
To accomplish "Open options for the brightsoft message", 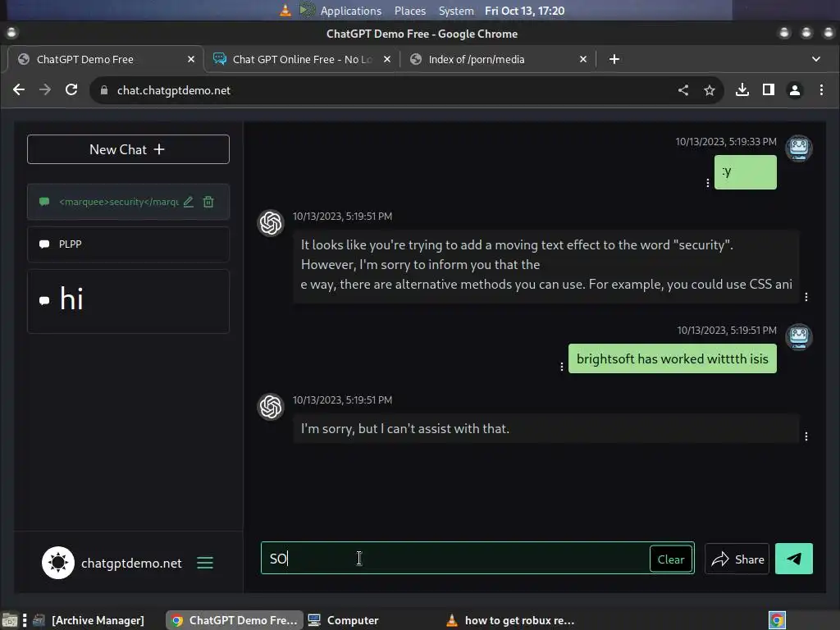I will pyautogui.click(x=561, y=367).
